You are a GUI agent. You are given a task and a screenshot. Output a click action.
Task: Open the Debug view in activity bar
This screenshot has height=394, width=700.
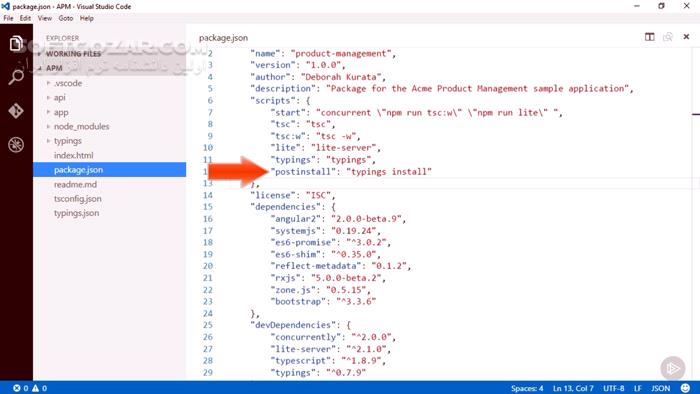click(16, 145)
